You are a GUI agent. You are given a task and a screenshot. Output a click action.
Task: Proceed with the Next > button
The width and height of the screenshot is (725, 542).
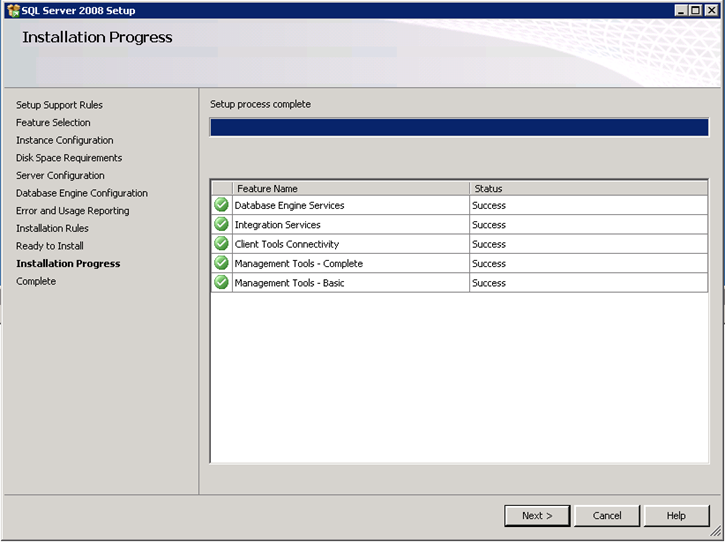pos(537,516)
